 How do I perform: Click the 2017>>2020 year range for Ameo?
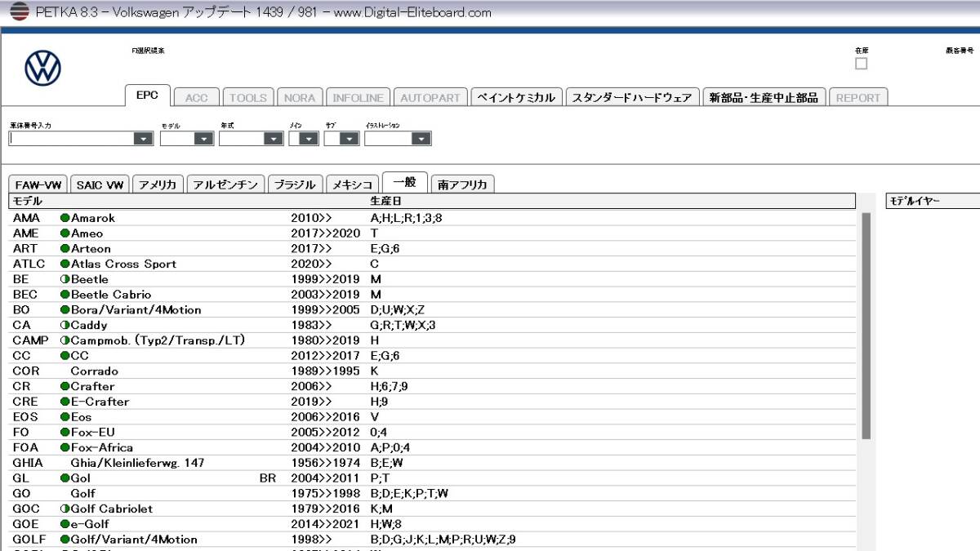325,233
